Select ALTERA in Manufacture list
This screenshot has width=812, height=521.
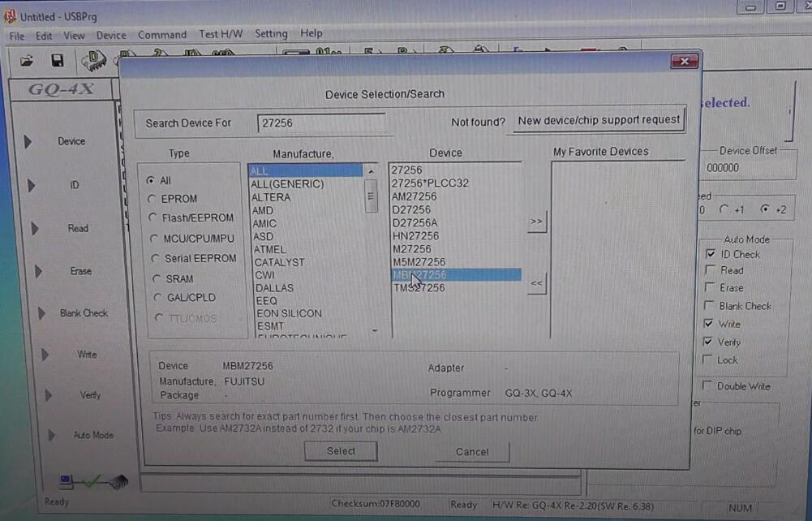click(x=271, y=197)
